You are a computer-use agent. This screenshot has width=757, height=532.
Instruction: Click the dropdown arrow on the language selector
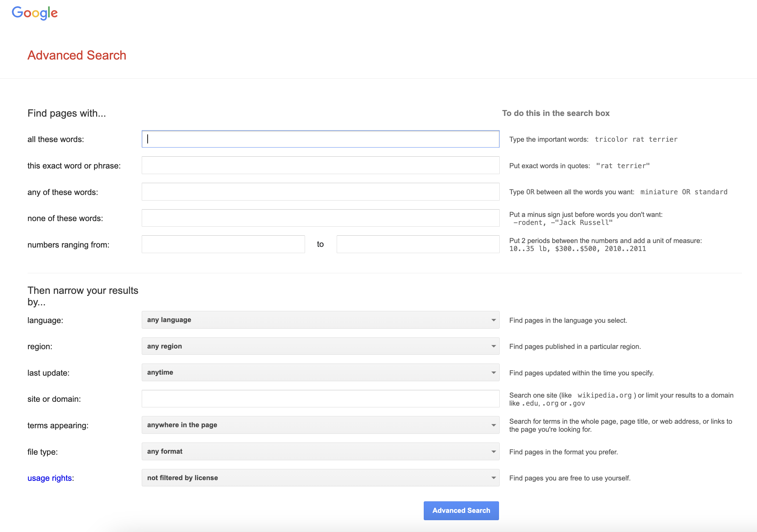493,320
